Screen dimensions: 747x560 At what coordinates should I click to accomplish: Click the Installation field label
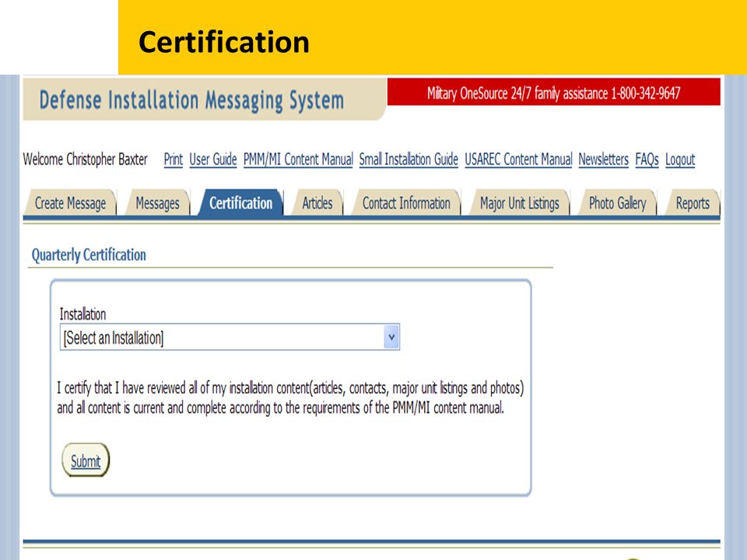click(x=83, y=314)
